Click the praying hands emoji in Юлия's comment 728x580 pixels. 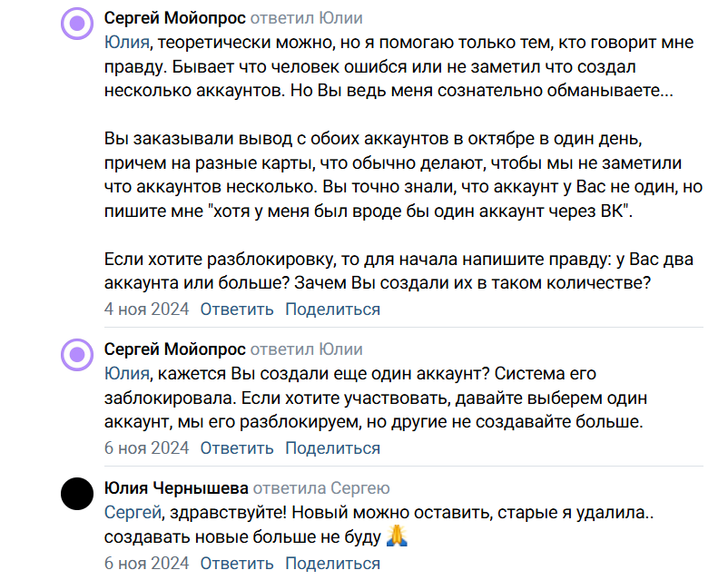coord(397,536)
